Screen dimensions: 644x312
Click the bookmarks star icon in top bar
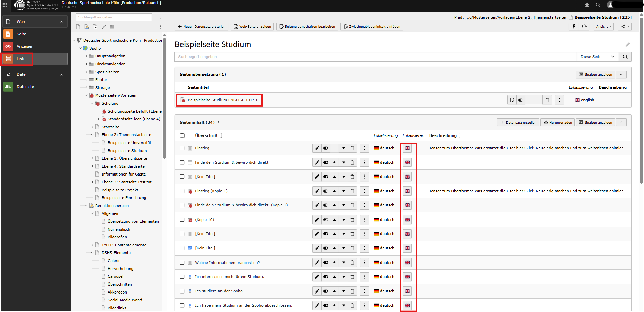(587, 5)
